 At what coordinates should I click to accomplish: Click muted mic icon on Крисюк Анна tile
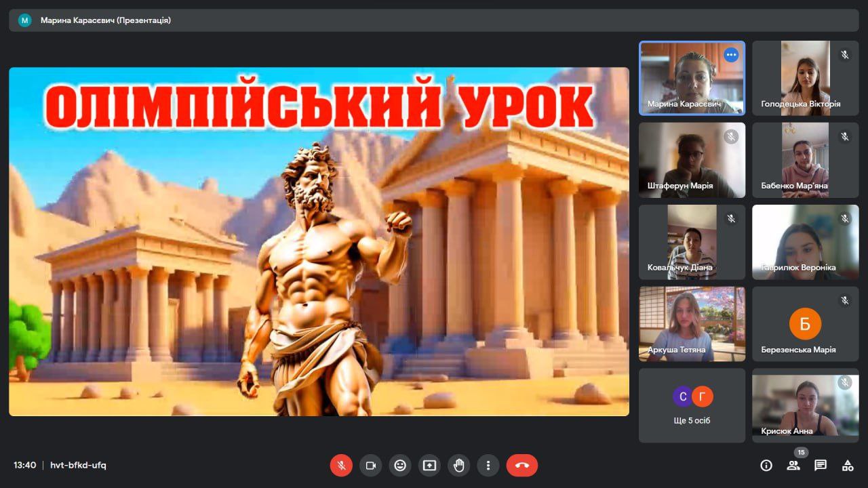[845, 382]
